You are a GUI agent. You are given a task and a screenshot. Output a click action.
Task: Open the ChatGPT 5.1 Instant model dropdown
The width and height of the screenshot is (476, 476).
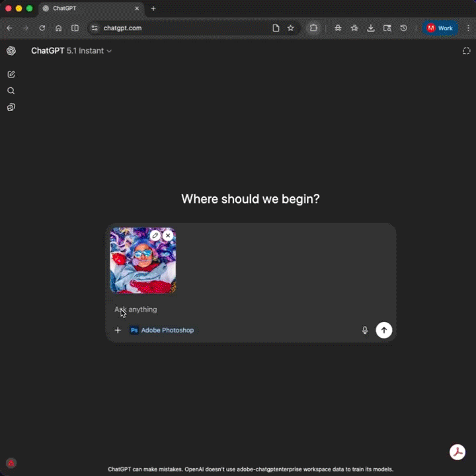tap(71, 51)
